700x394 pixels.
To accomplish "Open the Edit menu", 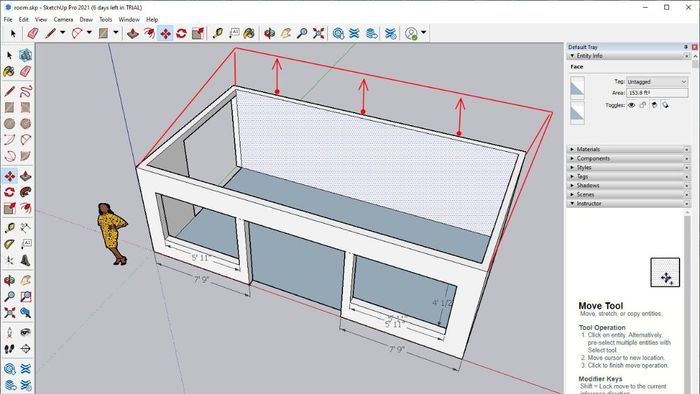I will click(x=24, y=20).
